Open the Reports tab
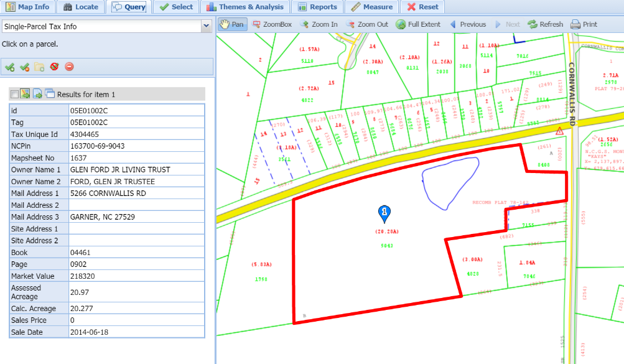624x364 pixels. tap(317, 7)
